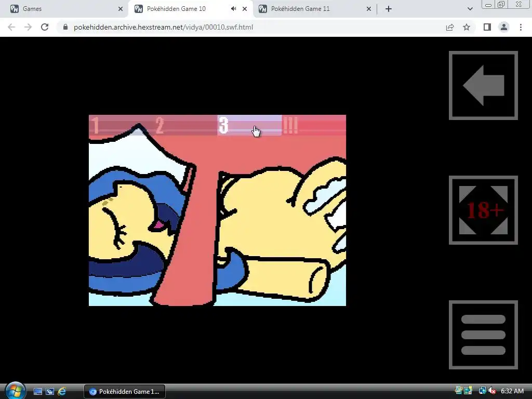Reload the current page
The width and height of the screenshot is (532, 399).
(x=45, y=27)
